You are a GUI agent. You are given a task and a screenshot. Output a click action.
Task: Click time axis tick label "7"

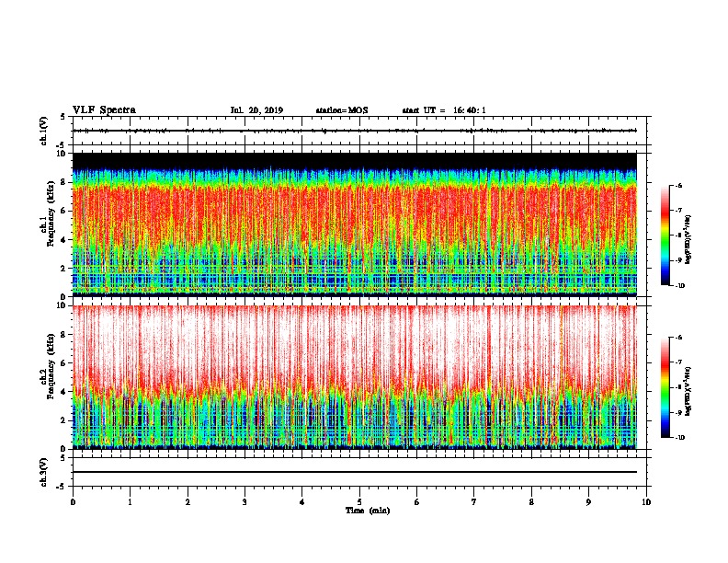click(474, 501)
